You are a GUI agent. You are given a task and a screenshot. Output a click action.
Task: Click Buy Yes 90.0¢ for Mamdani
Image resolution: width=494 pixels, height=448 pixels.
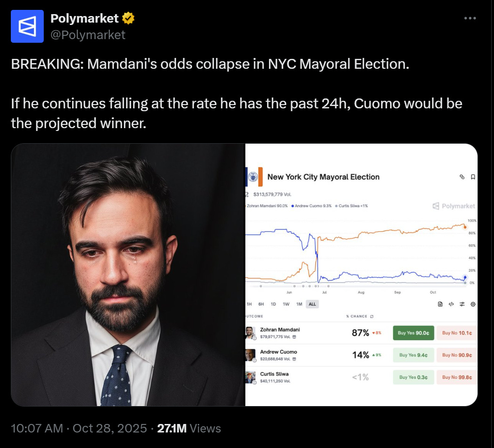pyautogui.click(x=413, y=333)
